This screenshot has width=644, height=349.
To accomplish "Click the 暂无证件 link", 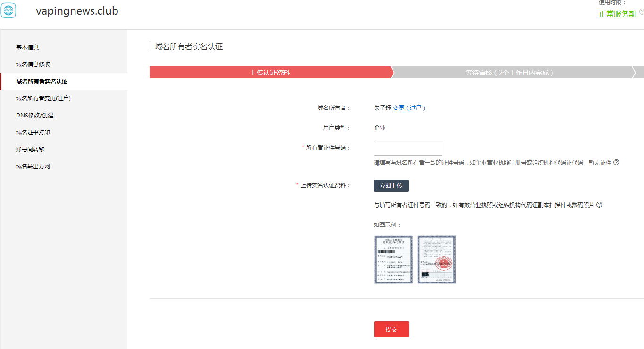I will (x=600, y=163).
